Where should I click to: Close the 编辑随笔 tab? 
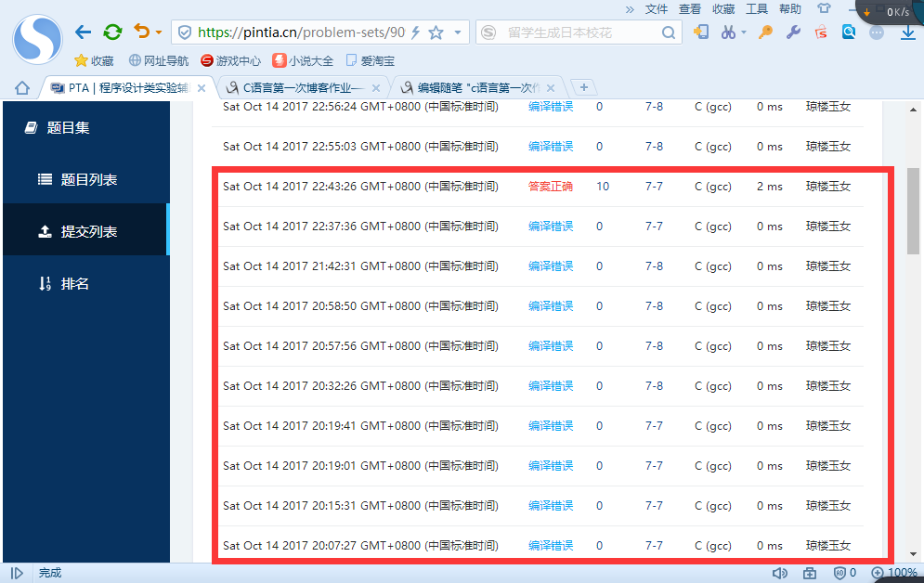point(551,88)
